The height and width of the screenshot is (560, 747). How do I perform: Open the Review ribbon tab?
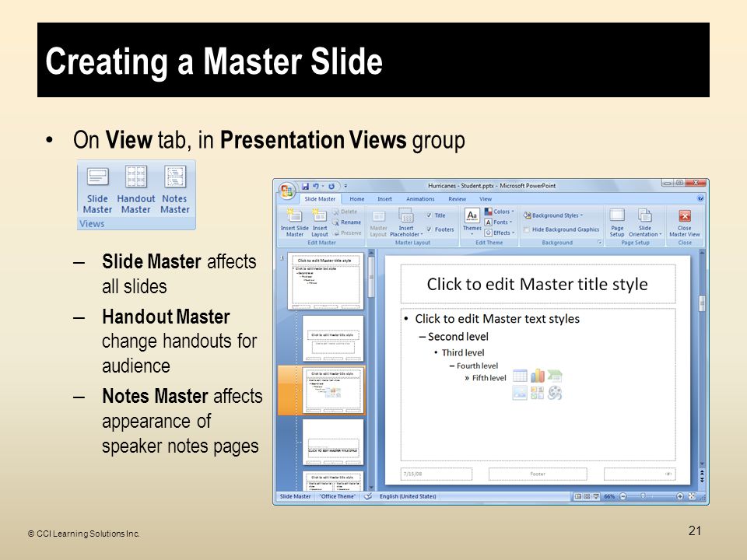click(458, 199)
